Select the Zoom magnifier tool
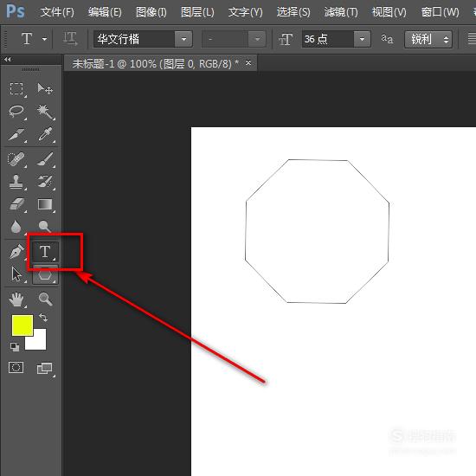 tap(45, 299)
